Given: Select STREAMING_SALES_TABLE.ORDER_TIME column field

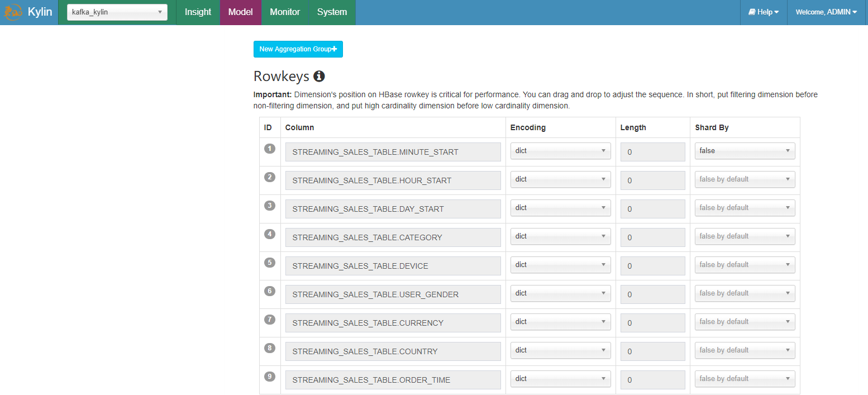Looking at the screenshot, I should (393, 380).
